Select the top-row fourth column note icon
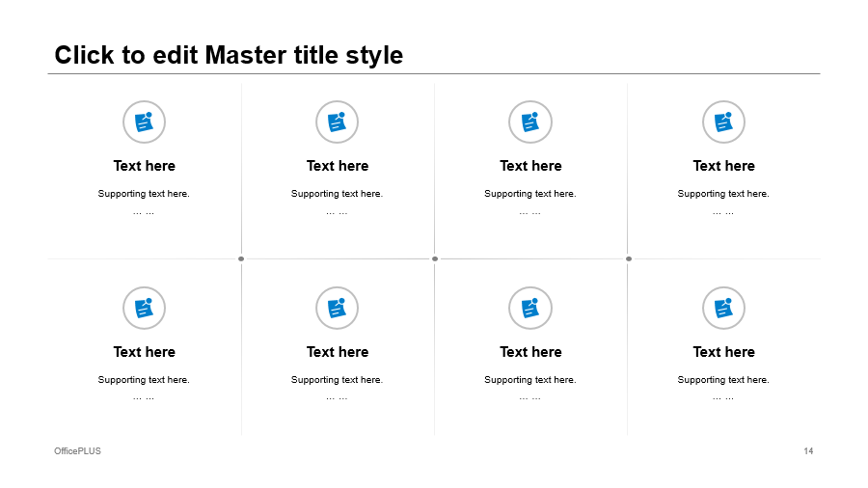The width and height of the screenshot is (868, 488). [x=723, y=122]
